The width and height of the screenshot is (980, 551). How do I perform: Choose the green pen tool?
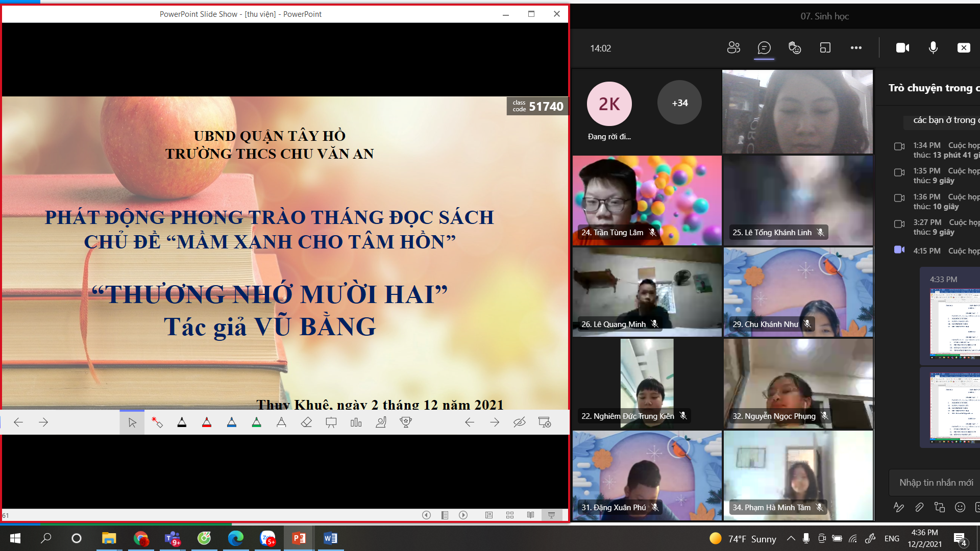tap(257, 422)
